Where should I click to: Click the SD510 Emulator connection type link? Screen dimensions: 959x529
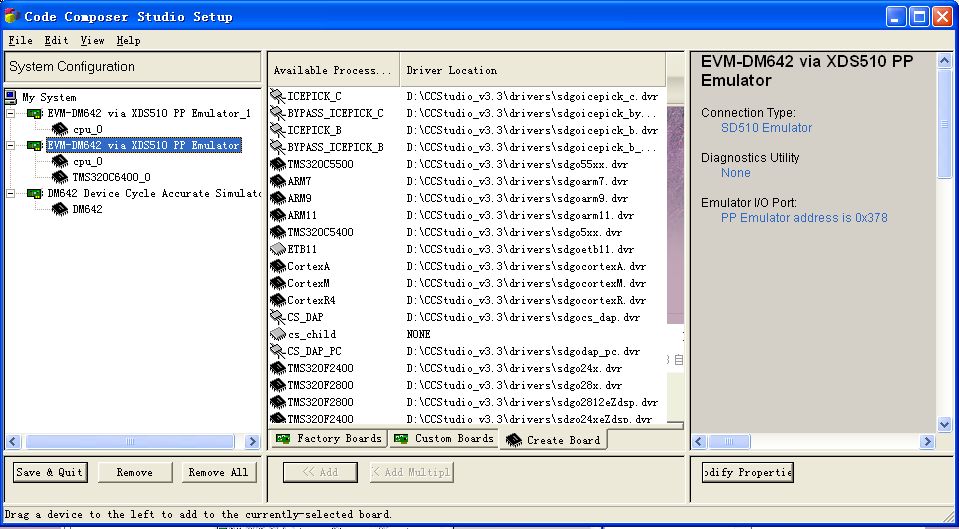click(x=766, y=128)
